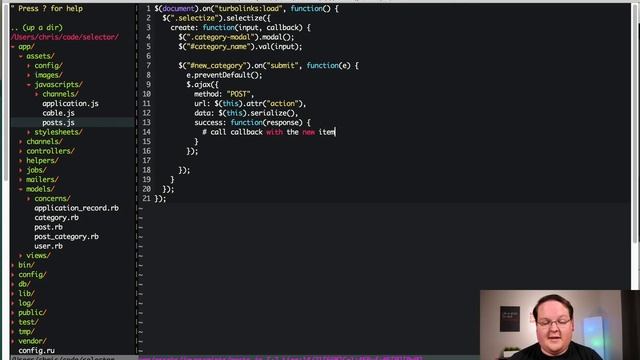The height and width of the screenshot is (360, 640).
Task: Click line number 17 in the gutter
Action: 147,161
